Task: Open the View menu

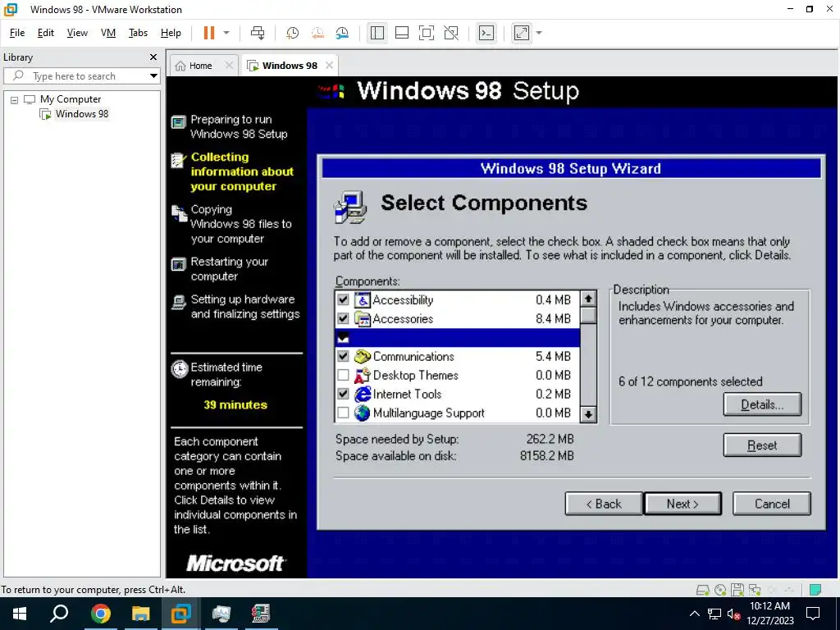Action: pyautogui.click(x=77, y=33)
